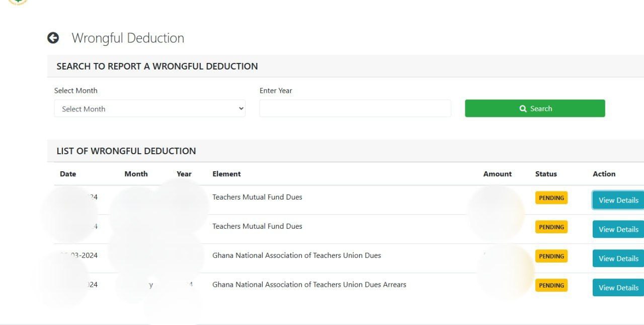Click PENDING badge of Union Dues Arrears row
Viewport: 644px width, 325px height.
[551, 285]
